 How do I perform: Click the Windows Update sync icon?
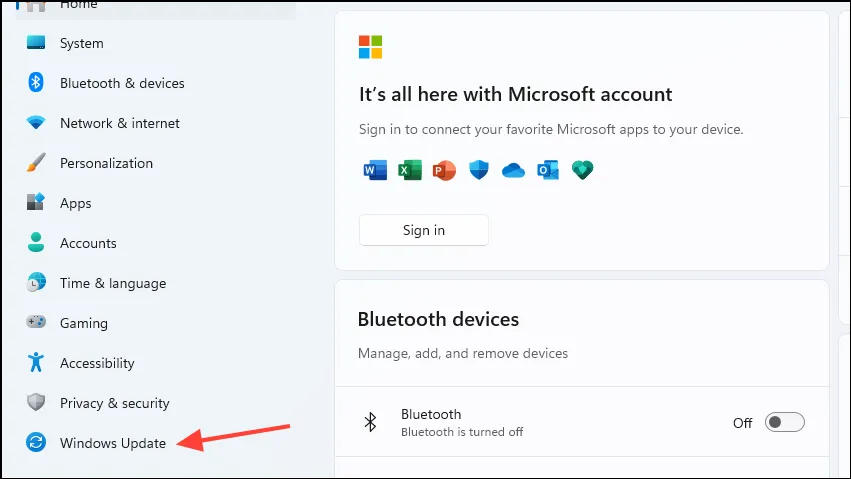36,443
